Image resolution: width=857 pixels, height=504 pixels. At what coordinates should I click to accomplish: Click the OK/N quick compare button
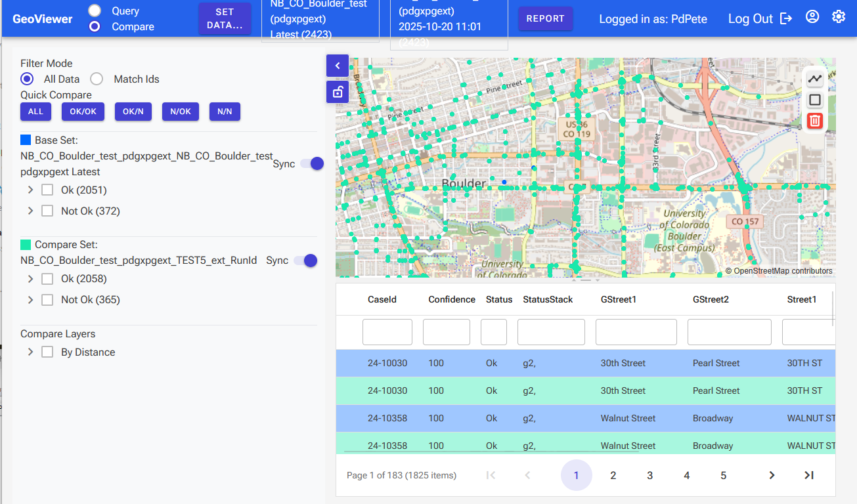(x=133, y=112)
